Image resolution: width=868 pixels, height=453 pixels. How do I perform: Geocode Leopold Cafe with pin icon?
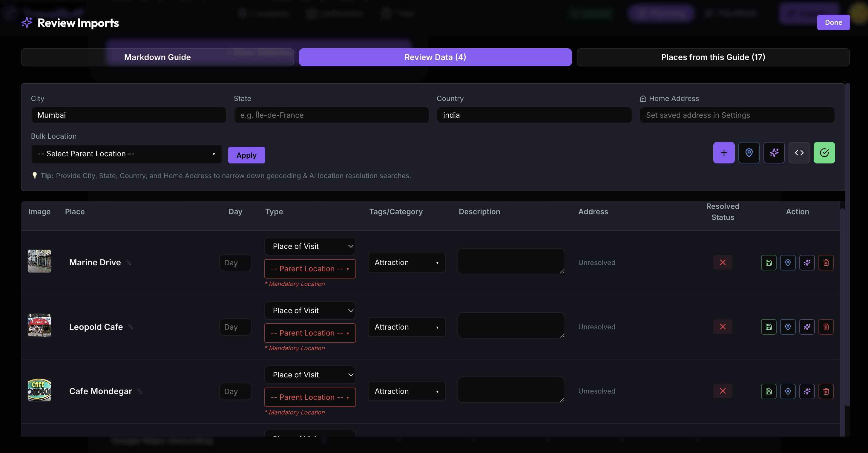(x=788, y=327)
